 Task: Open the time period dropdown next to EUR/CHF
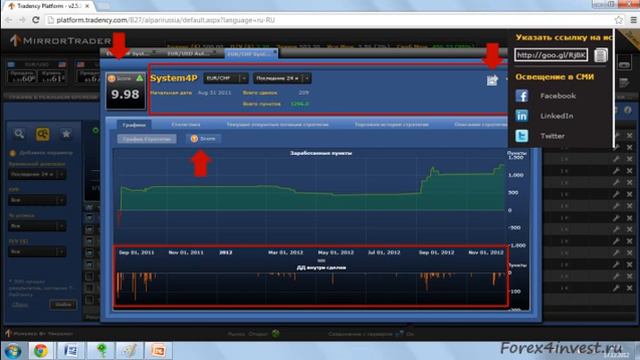click(x=282, y=78)
